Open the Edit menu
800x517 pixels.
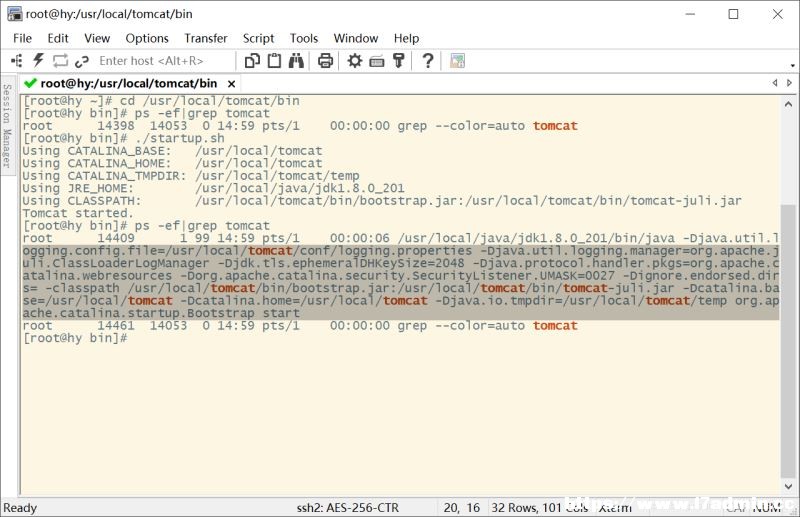pos(58,38)
